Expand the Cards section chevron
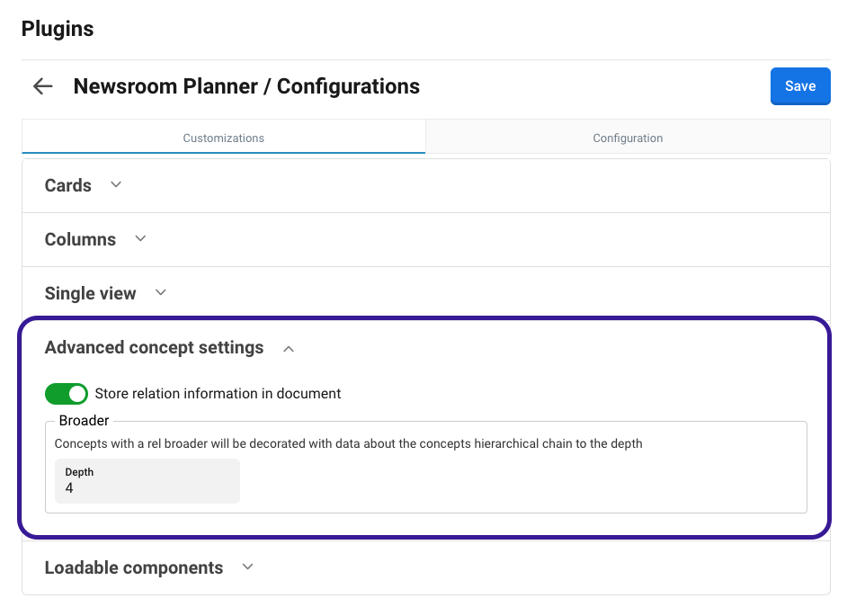The width and height of the screenshot is (856, 616). coord(116,185)
